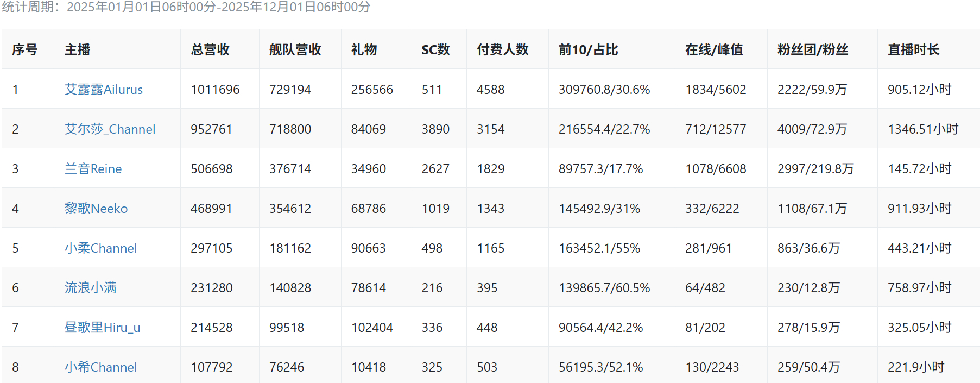The width and height of the screenshot is (980, 383).
Task: Select the 礼物 column header
Action: click(364, 50)
